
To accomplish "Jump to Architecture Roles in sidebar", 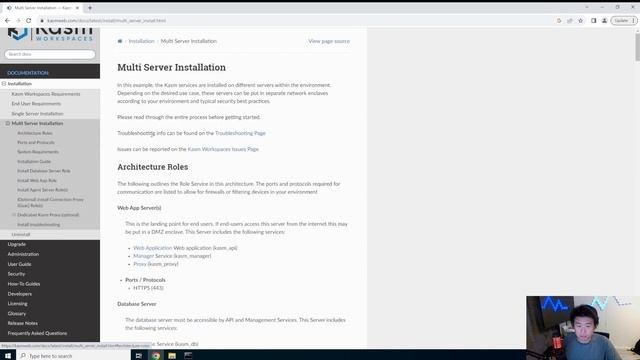I will pos(35,133).
